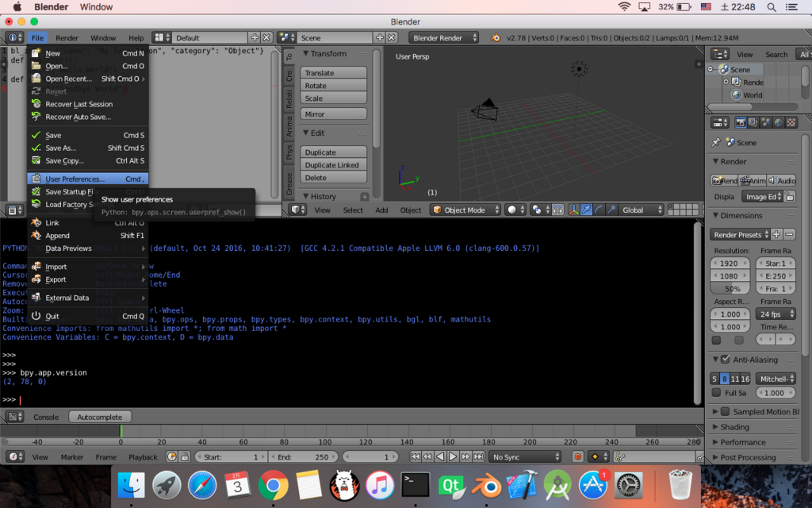Click the Timeline editor type icon
Viewport: 812px width, 508px height.
(x=12, y=456)
